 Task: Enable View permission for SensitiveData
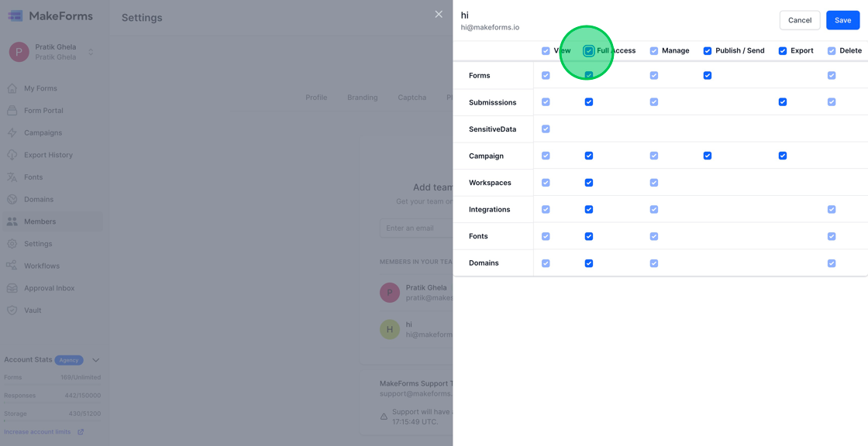coord(546,129)
